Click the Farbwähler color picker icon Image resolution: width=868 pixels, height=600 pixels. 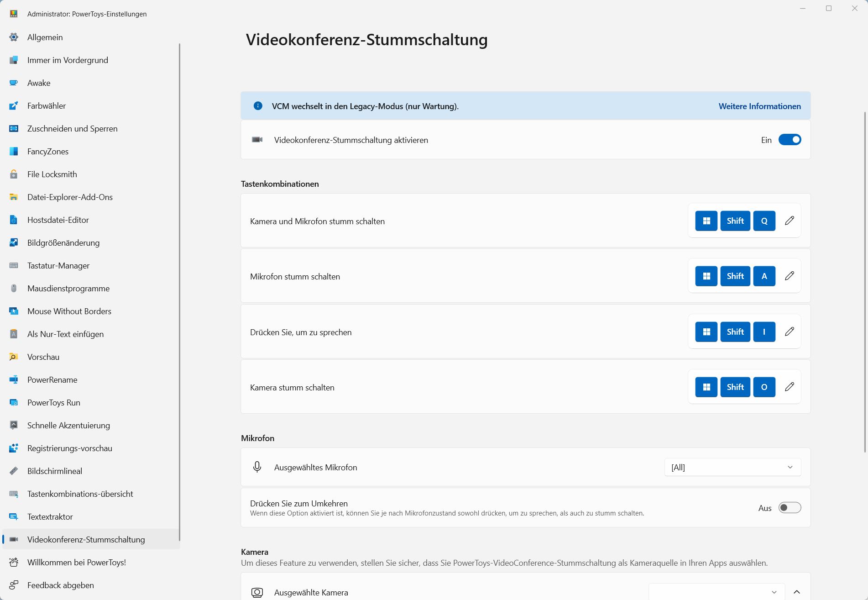tap(14, 106)
